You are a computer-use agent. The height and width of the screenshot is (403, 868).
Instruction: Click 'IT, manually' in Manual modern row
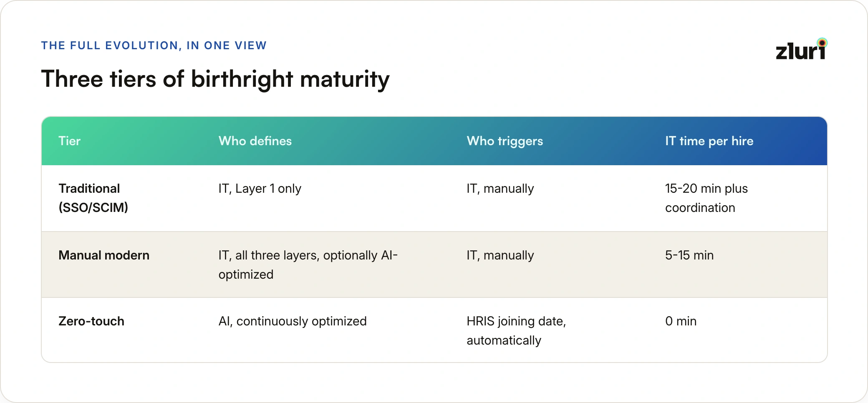pos(500,255)
